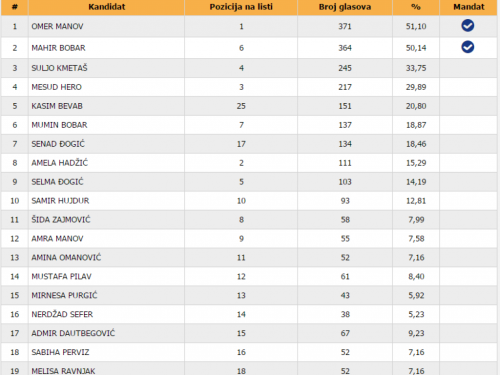The height and width of the screenshot is (375, 500).
Task: Click on KASIM BEVAB name
Action: pyautogui.click(x=57, y=106)
